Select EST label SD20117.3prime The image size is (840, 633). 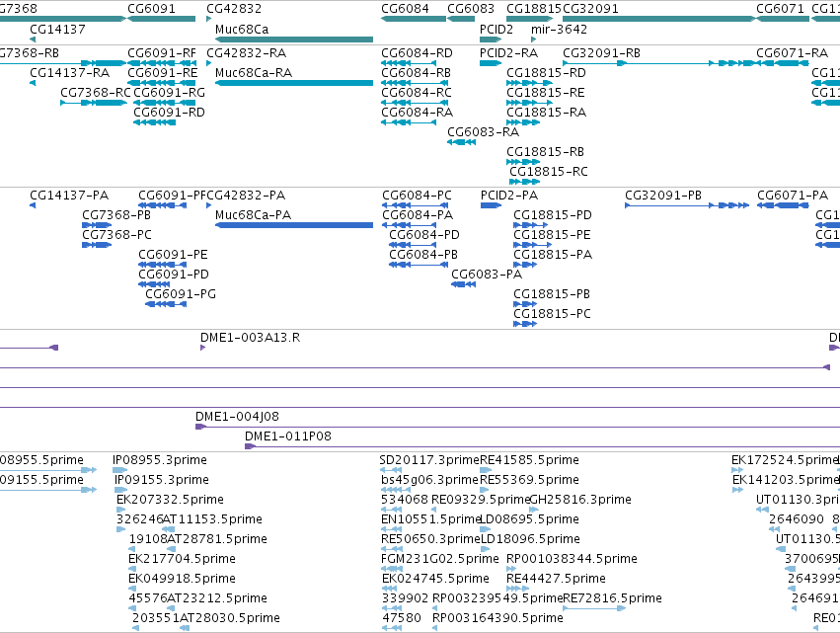click(429, 460)
